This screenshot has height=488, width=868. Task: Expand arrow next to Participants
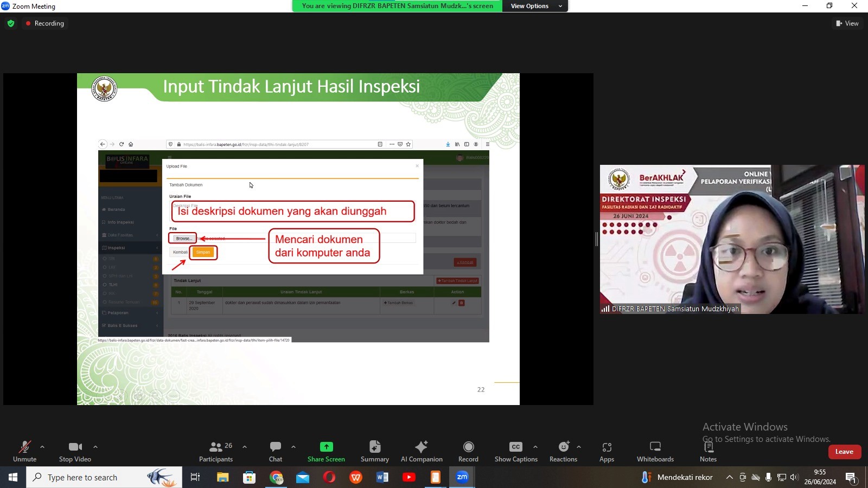245,447
